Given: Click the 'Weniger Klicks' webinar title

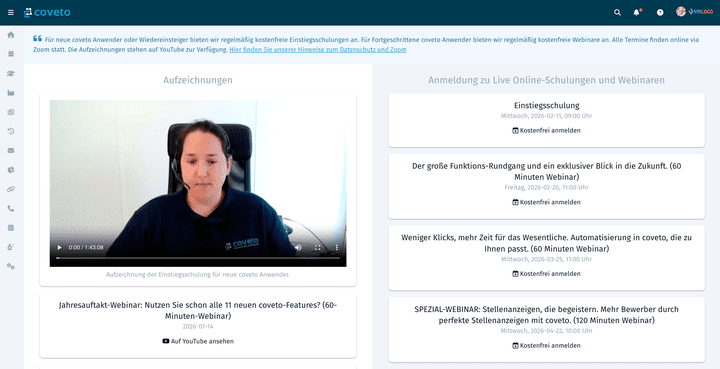Looking at the screenshot, I should point(546,243).
